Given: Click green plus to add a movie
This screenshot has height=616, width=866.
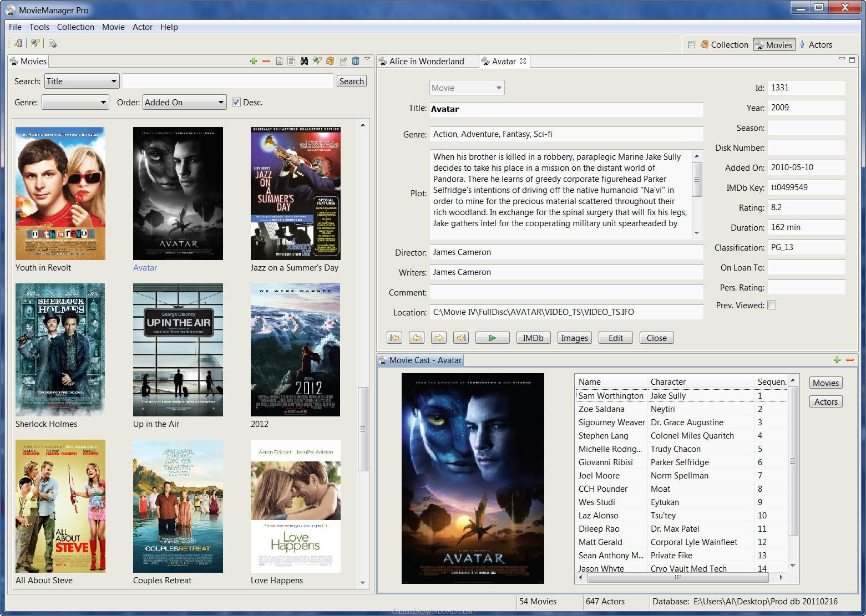Looking at the screenshot, I should pyautogui.click(x=254, y=61).
